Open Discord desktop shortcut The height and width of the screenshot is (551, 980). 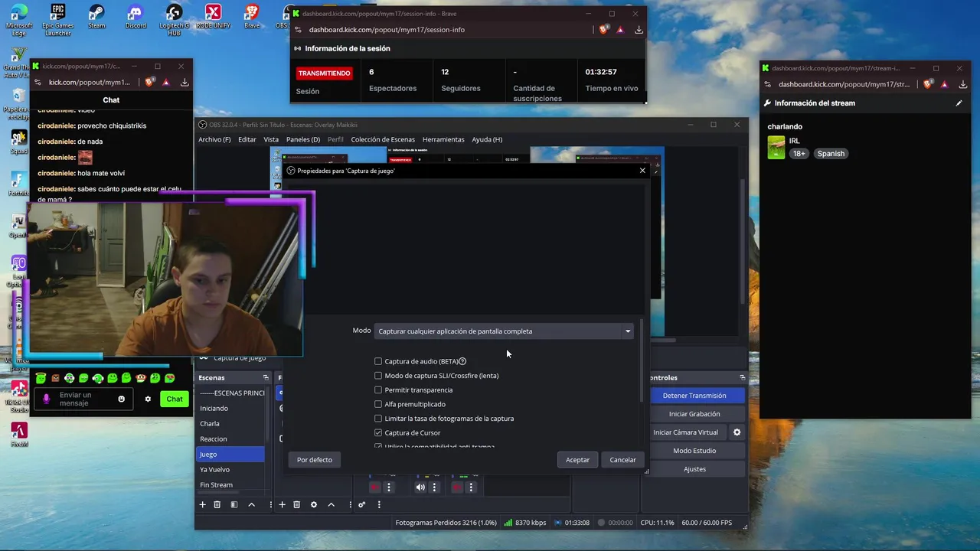tap(136, 18)
